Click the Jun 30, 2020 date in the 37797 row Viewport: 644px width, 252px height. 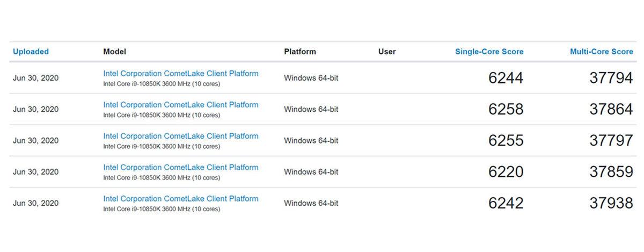pyautogui.click(x=35, y=141)
